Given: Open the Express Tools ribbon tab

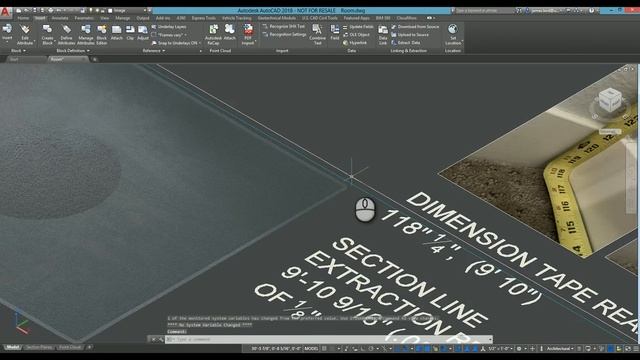Looking at the screenshot, I should (x=203, y=18).
